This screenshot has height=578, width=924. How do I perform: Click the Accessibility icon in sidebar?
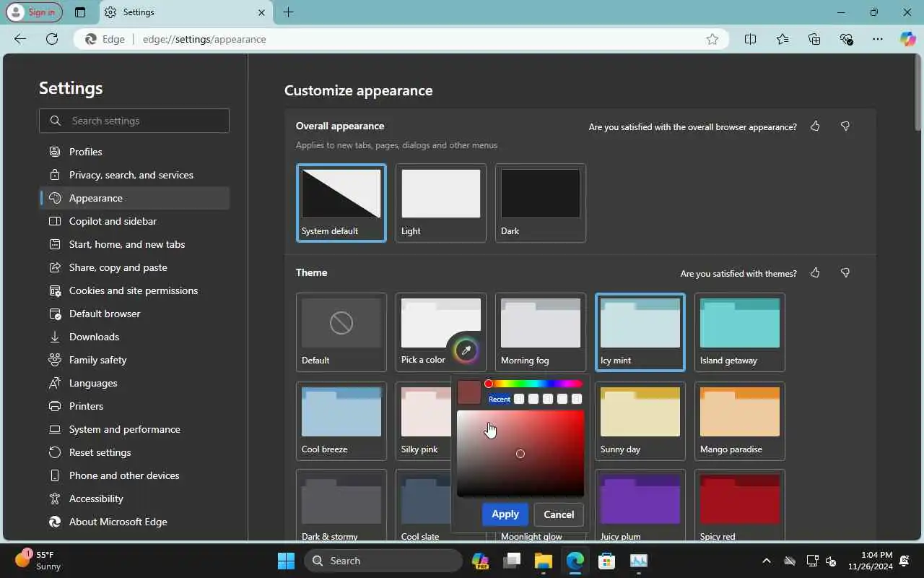tap(55, 499)
